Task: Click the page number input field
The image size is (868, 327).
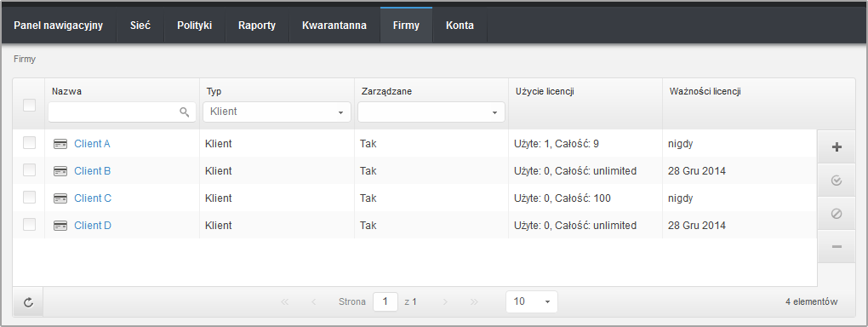Action: pyautogui.click(x=385, y=301)
